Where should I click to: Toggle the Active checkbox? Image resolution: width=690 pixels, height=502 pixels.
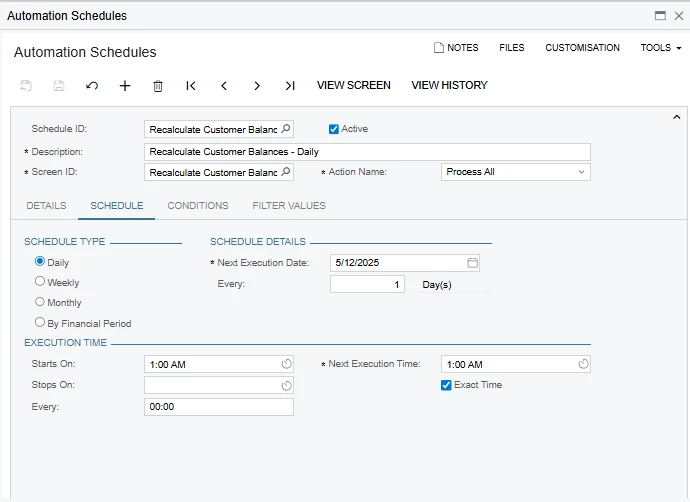coord(334,129)
